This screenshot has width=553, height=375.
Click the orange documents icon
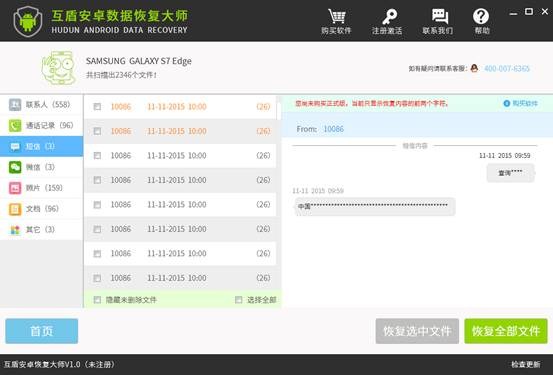(x=15, y=209)
